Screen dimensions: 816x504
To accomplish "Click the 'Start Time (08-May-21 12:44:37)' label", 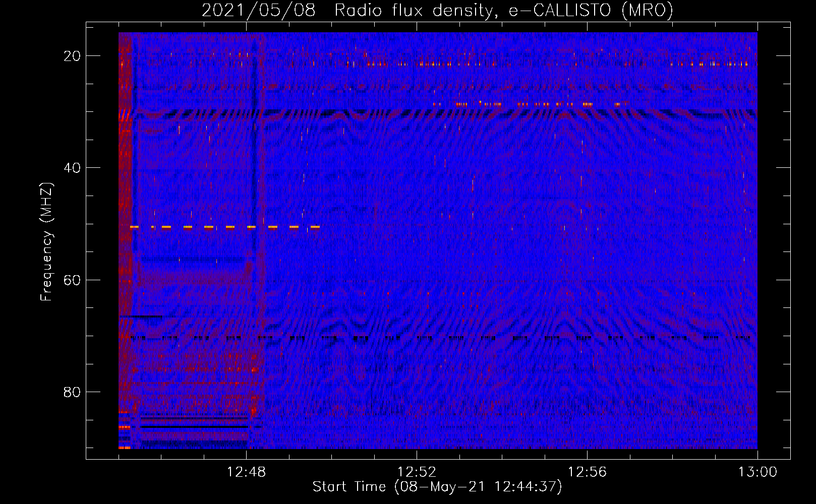I will pos(437,487).
